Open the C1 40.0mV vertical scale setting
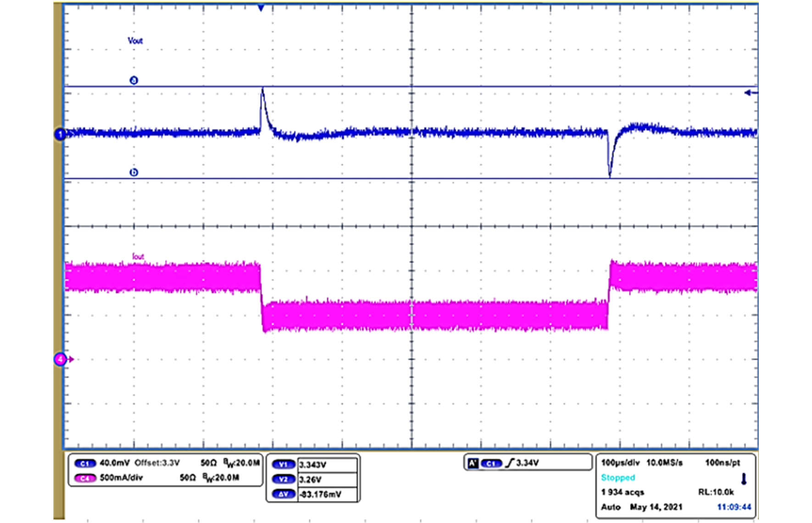The image size is (812, 523). [x=115, y=463]
